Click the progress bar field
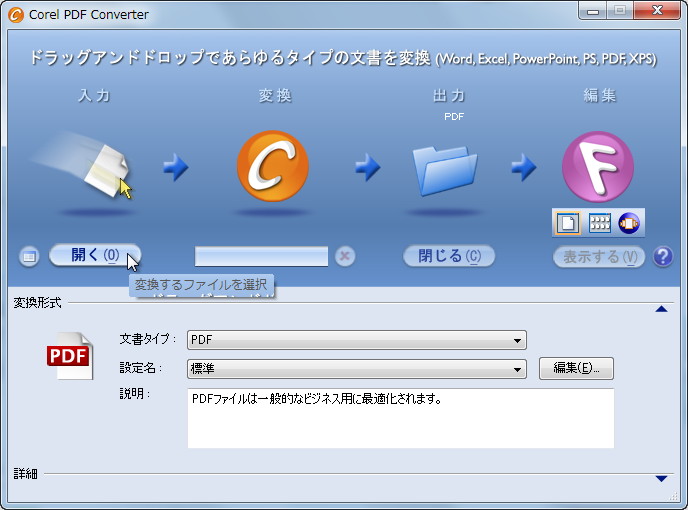Screen dimensions: 688x510 pyautogui.click(x=262, y=256)
